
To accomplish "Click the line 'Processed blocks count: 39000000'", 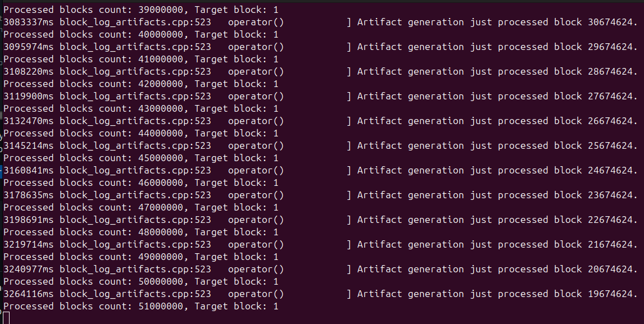I will 141,10.
